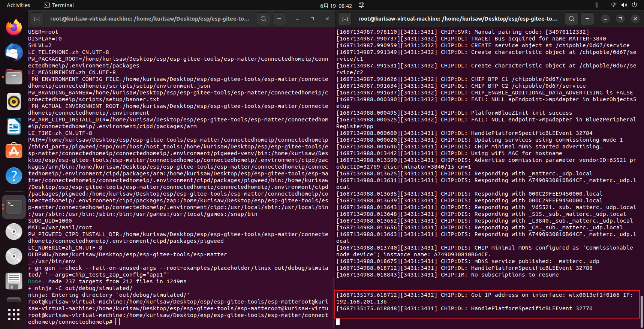Click 'Done. Made 237 targets' line

(x=107, y=281)
